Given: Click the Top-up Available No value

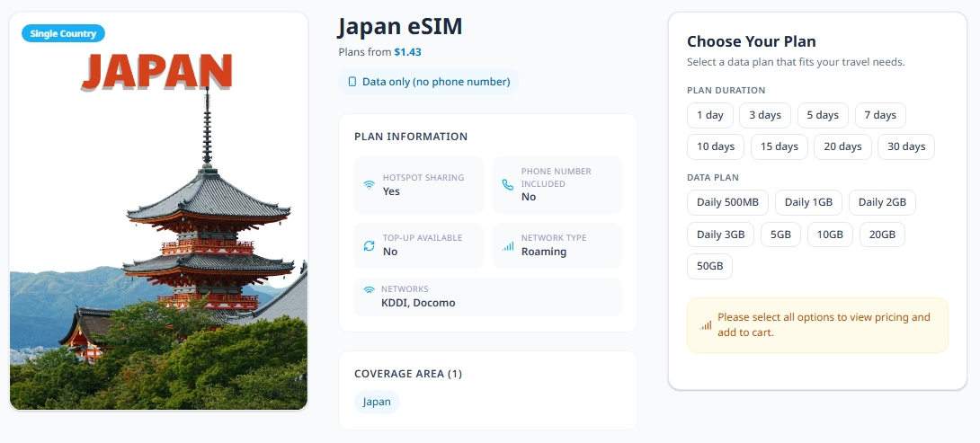Looking at the screenshot, I should (390, 252).
